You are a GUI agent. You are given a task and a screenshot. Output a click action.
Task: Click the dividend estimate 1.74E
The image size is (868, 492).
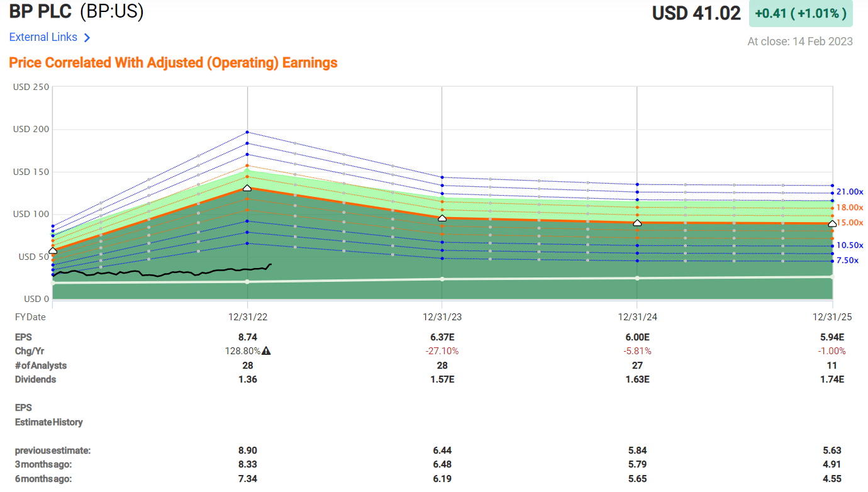point(832,379)
